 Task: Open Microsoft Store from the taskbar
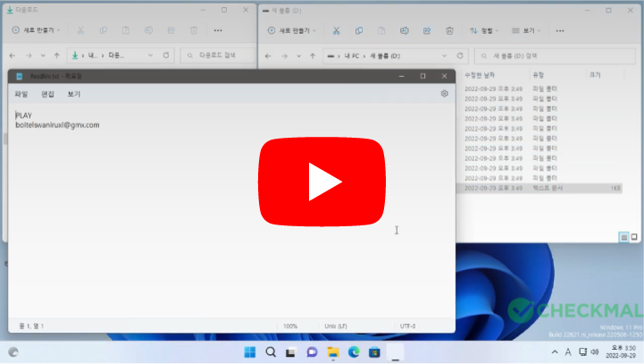click(374, 352)
